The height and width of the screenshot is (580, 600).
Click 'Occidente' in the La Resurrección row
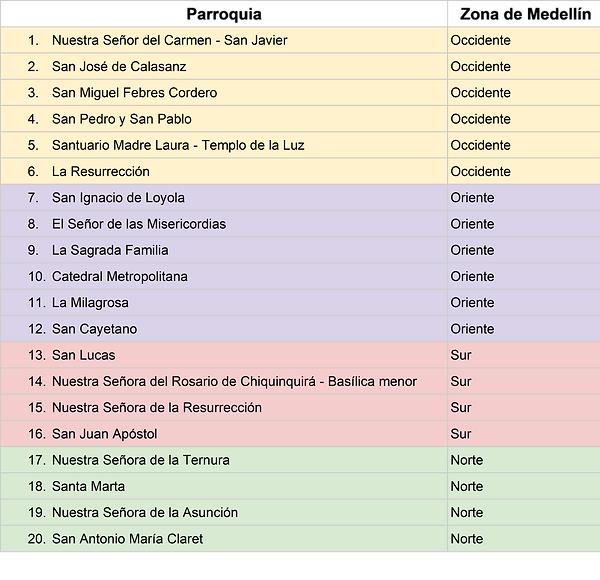481,171
